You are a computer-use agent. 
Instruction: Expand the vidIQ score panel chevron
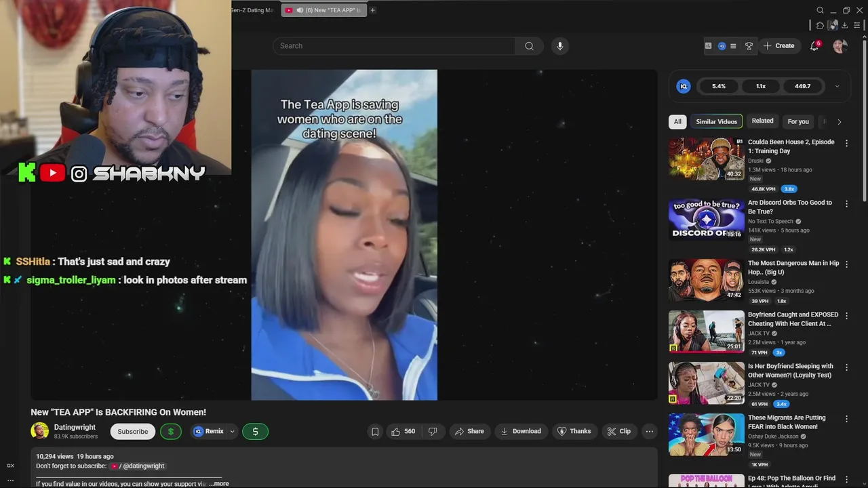point(837,86)
